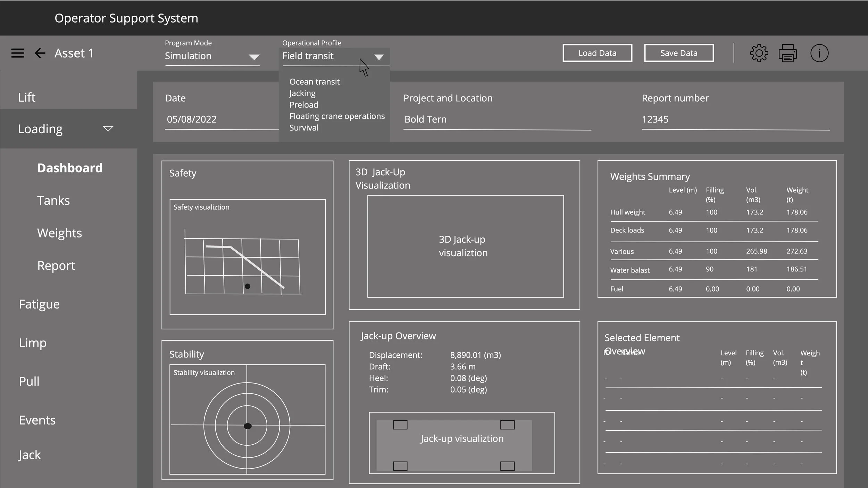The height and width of the screenshot is (488, 868).
Task: Click the Trim value 0.05 (deg)
Action: click(x=468, y=389)
